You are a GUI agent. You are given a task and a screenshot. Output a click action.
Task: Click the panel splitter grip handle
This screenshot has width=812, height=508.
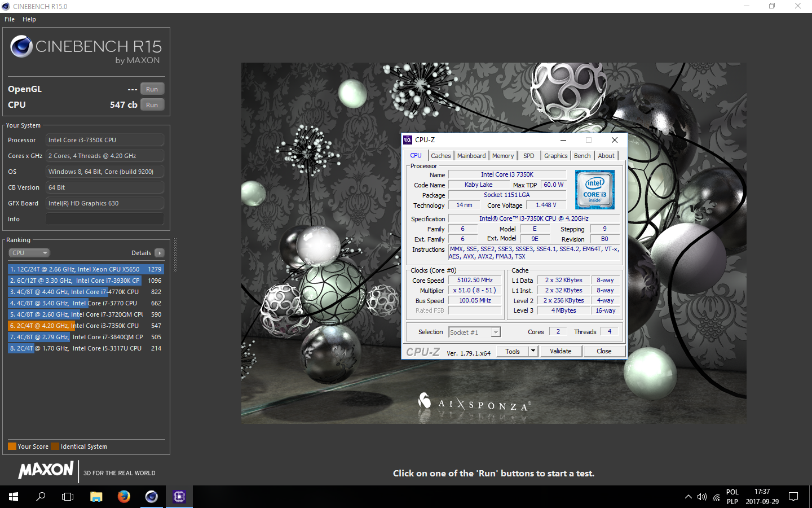175,255
